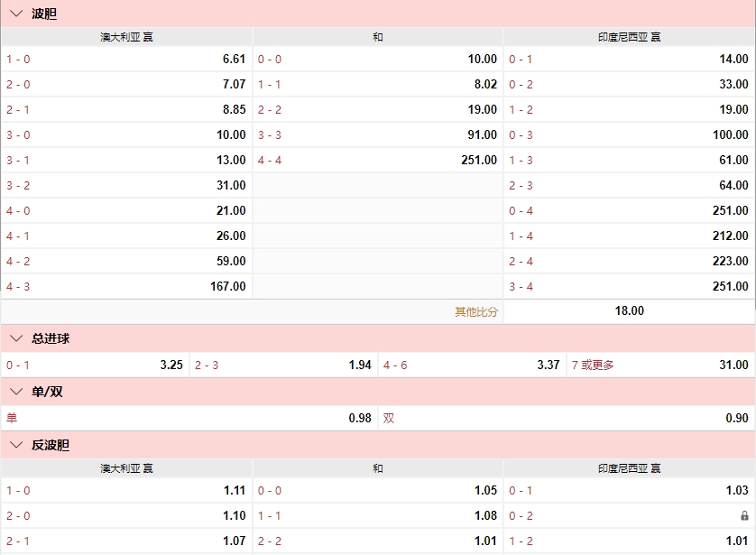The width and height of the screenshot is (756, 555).
Task: Collapse the 波胆 section via its chevron
Action: coord(15,13)
